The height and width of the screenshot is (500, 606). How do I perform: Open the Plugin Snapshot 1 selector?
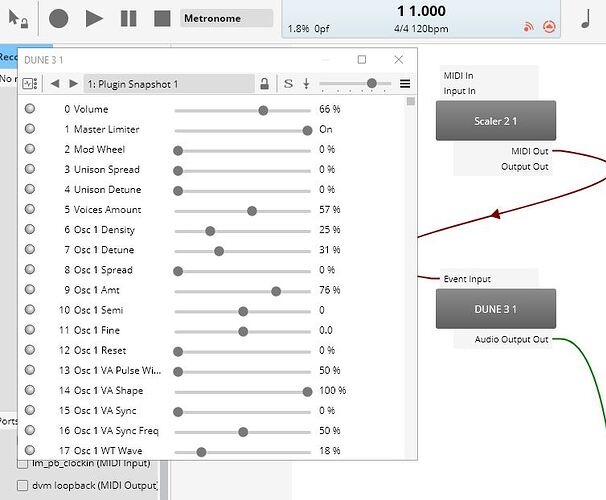point(169,84)
